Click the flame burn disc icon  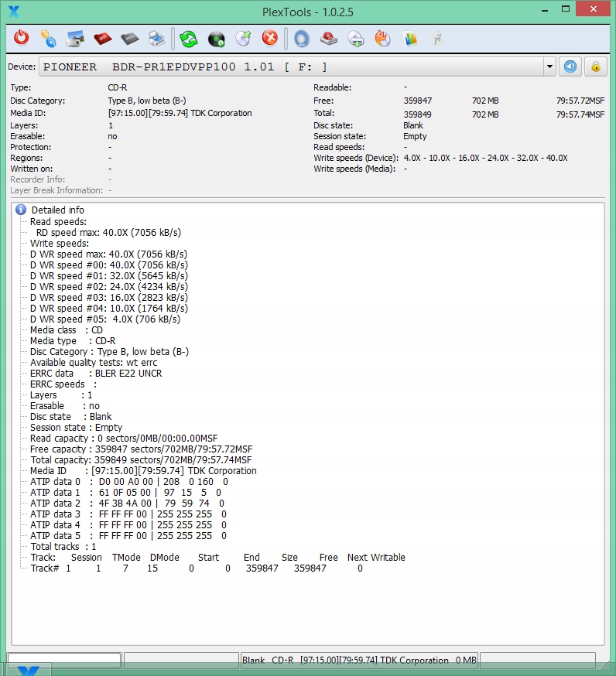pos(383,38)
